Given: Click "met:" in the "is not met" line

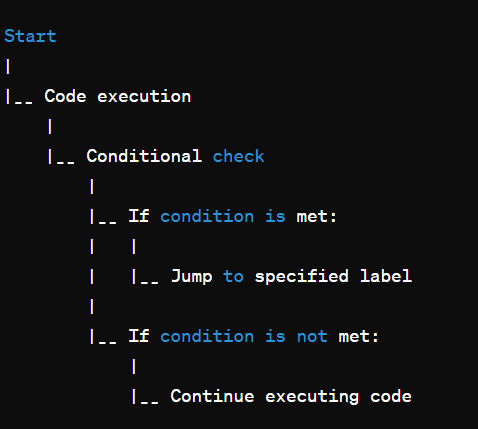Looking at the screenshot, I should click(359, 336).
